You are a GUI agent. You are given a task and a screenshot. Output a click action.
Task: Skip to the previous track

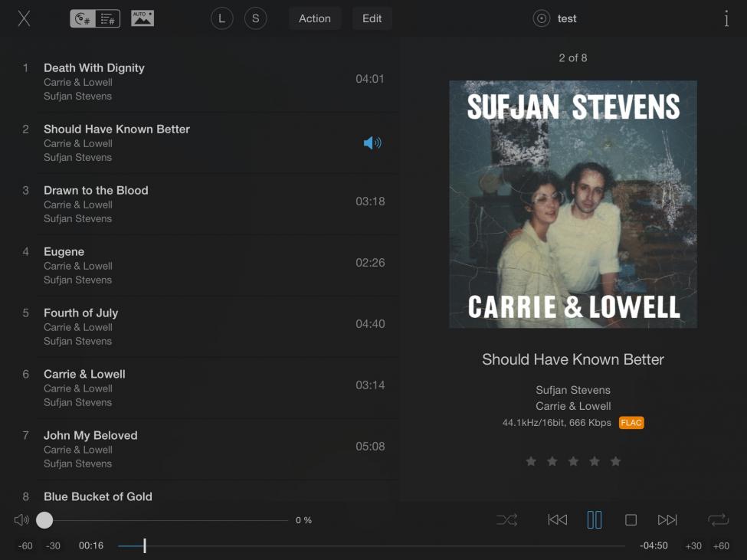(558, 520)
